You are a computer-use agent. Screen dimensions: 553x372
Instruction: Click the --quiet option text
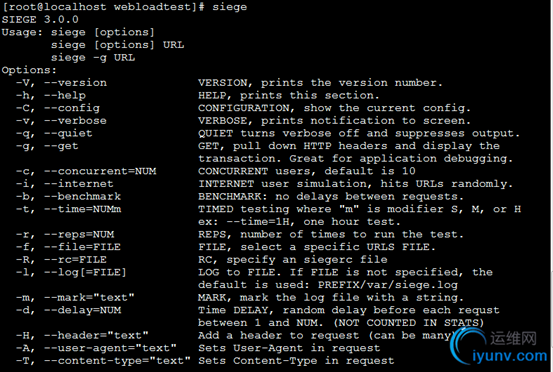point(68,134)
